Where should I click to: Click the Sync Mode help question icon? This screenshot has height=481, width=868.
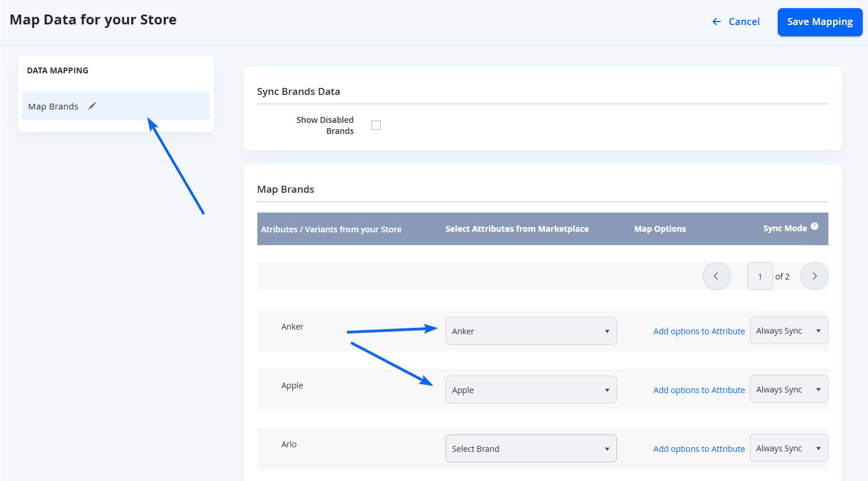tap(814, 227)
